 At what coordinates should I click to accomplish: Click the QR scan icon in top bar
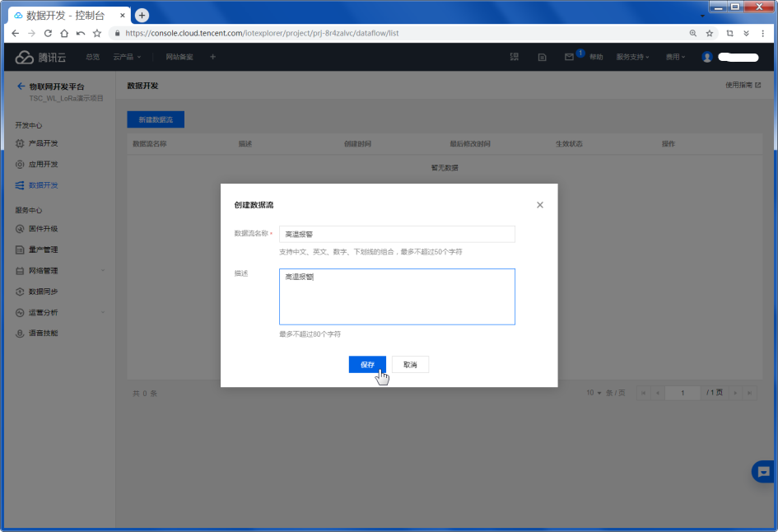click(x=515, y=57)
